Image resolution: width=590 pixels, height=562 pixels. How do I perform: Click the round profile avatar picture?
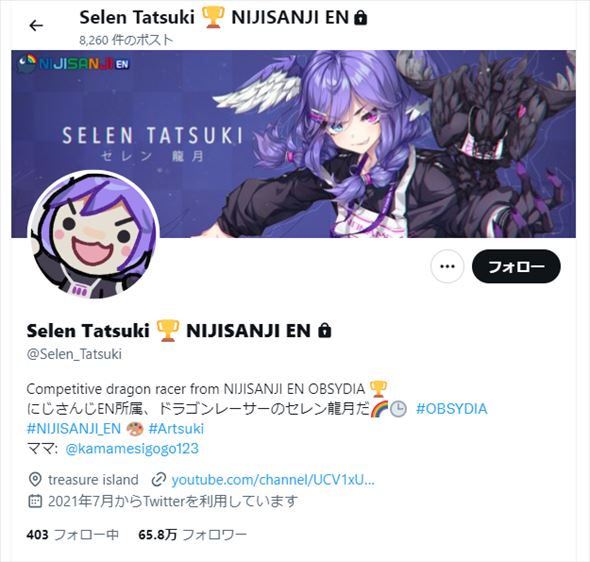[x=94, y=234]
